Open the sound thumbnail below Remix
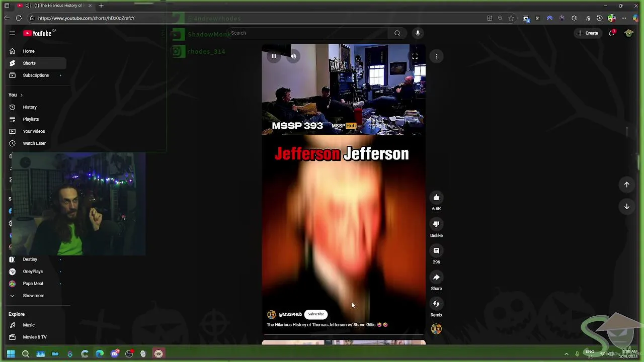The height and width of the screenshot is (362, 644). pyautogui.click(x=436, y=329)
